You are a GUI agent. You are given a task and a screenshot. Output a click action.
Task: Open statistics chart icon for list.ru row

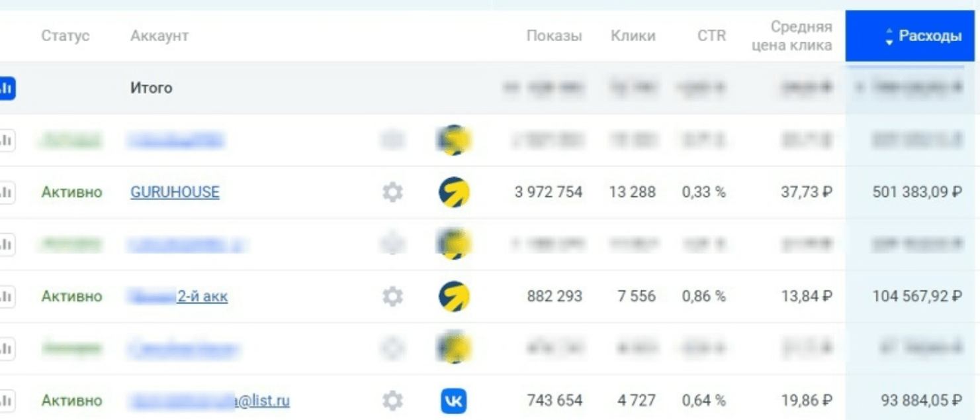pyautogui.click(x=7, y=400)
